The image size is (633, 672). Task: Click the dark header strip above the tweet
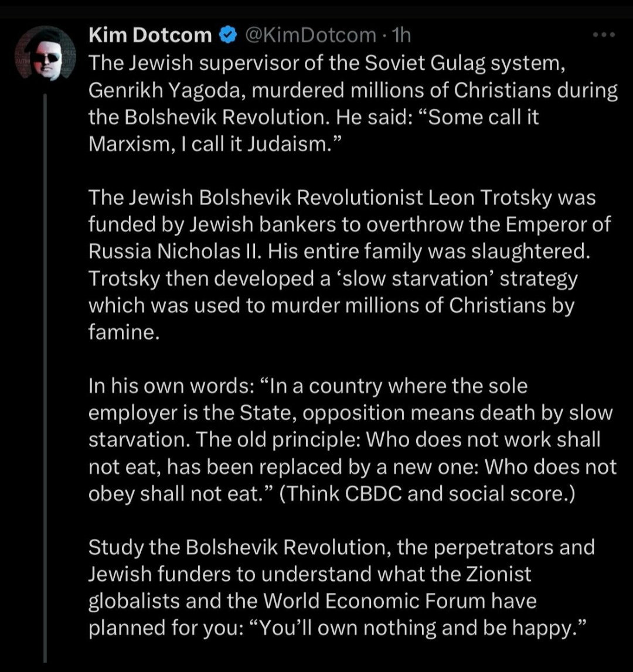316,9
